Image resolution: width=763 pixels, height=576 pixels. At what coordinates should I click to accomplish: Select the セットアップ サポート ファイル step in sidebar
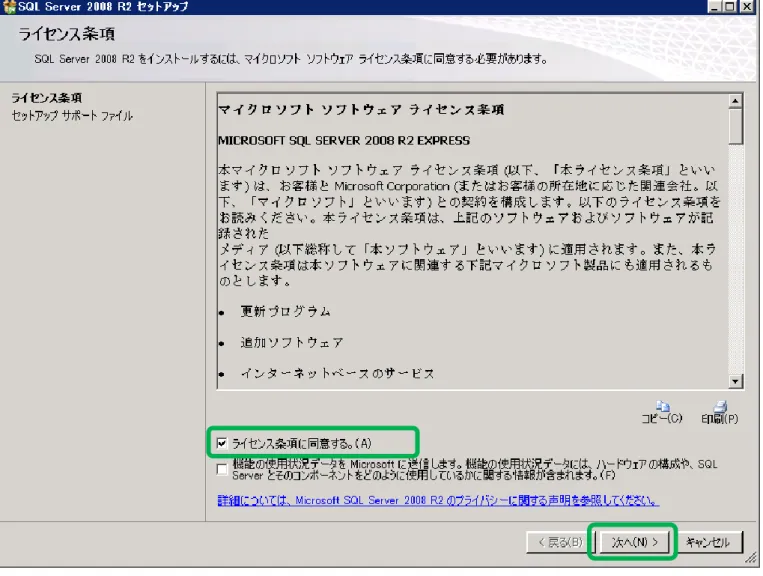tap(72, 116)
